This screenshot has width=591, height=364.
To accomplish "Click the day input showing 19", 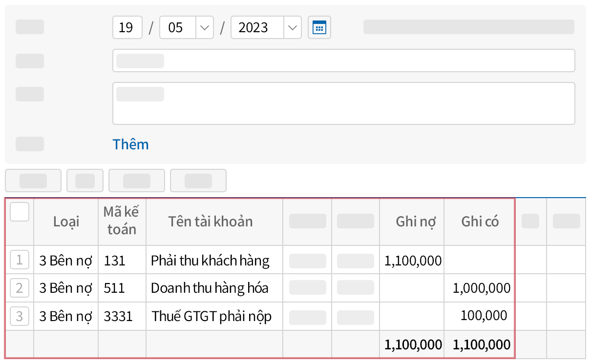I will [127, 27].
